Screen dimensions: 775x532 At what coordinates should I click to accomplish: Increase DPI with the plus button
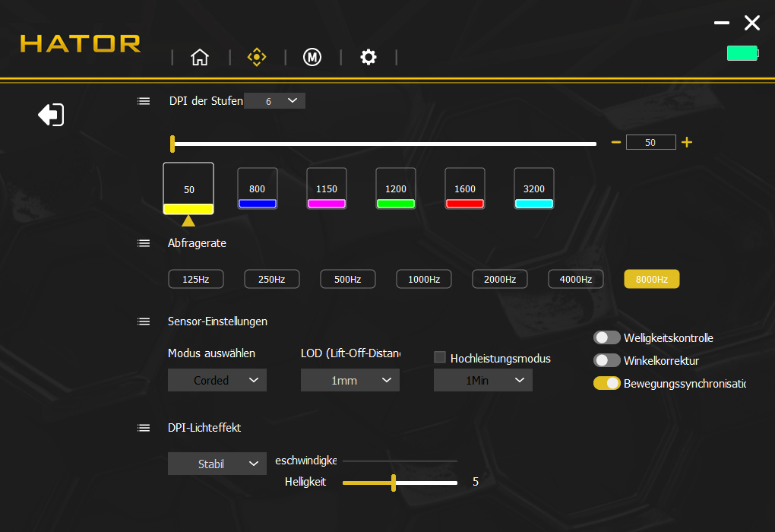pos(687,142)
